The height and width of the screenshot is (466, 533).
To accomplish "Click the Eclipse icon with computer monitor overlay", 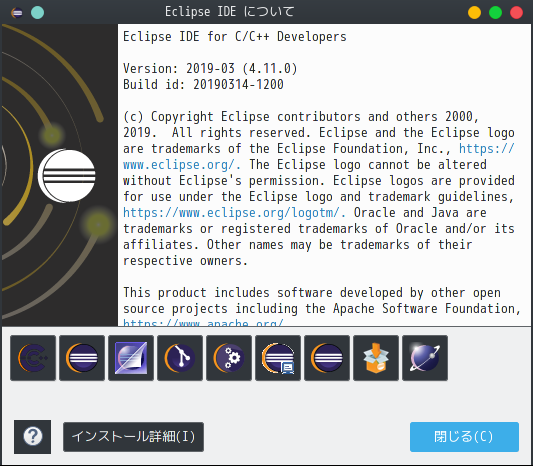I will pyautogui.click(x=278, y=358).
